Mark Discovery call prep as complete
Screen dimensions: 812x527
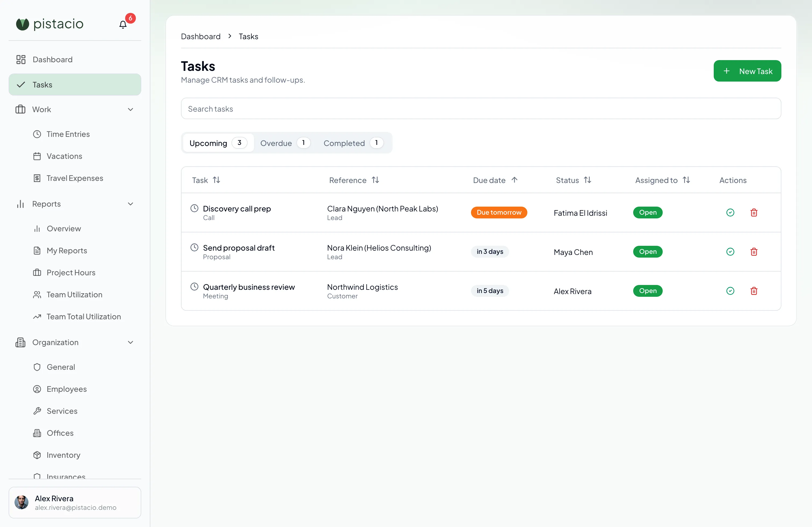tap(730, 212)
